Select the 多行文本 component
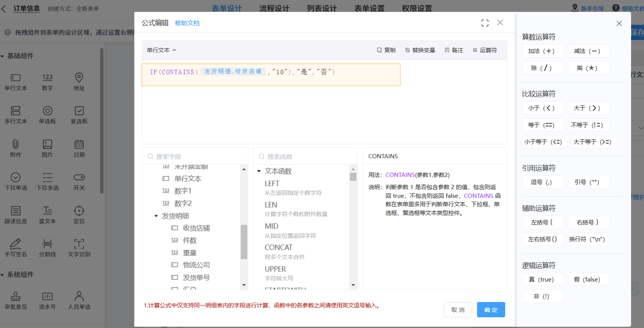This screenshot has height=328, width=644. tap(15, 115)
